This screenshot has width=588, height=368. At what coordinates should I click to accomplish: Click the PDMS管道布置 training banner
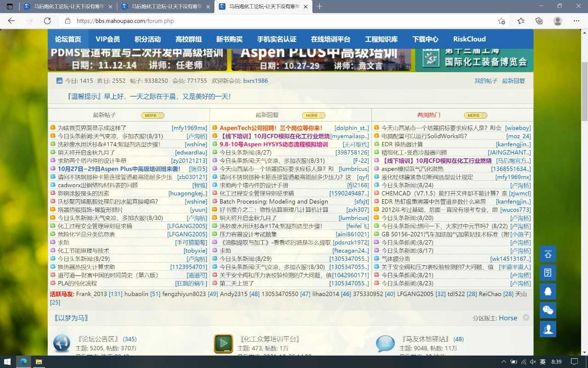coord(137,60)
